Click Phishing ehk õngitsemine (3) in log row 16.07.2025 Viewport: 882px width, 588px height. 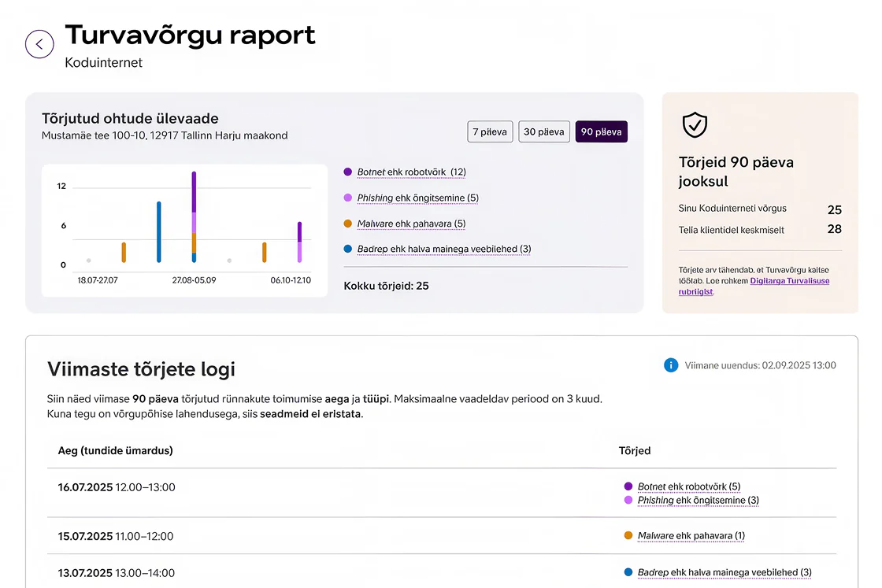click(698, 501)
